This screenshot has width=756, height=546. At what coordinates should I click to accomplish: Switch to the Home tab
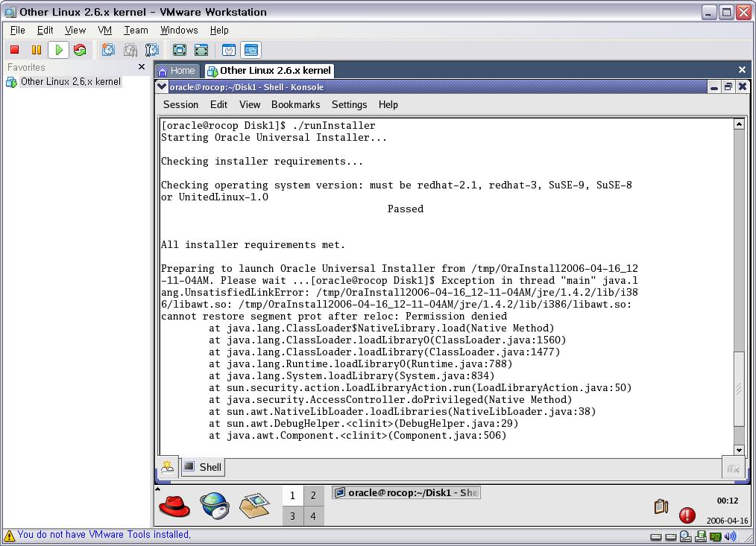click(x=177, y=71)
